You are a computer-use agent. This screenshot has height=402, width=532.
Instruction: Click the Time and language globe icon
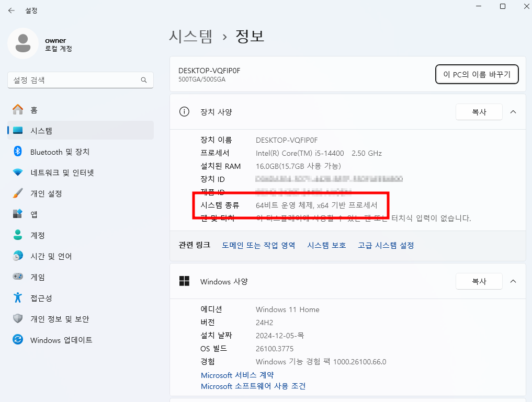click(18, 256)
